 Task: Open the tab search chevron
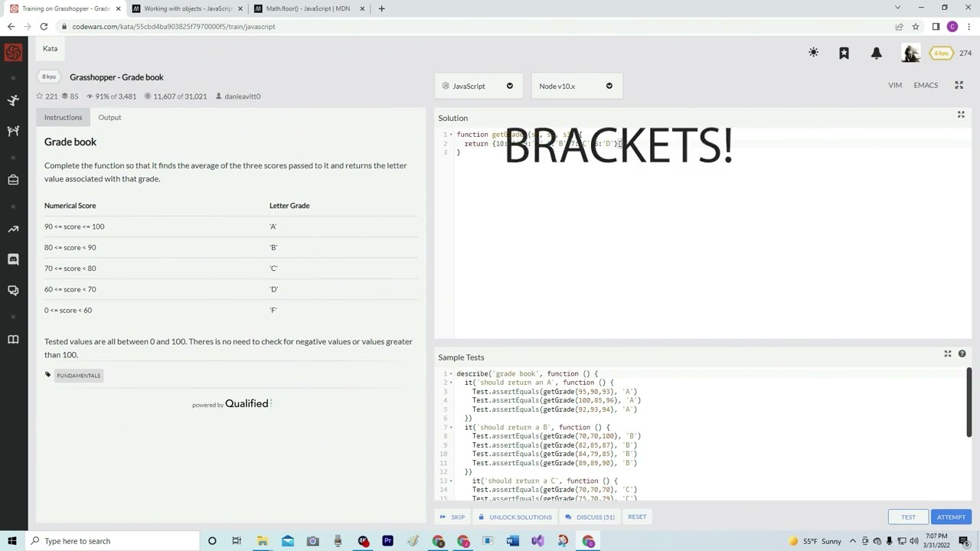[x=897, y=8]
